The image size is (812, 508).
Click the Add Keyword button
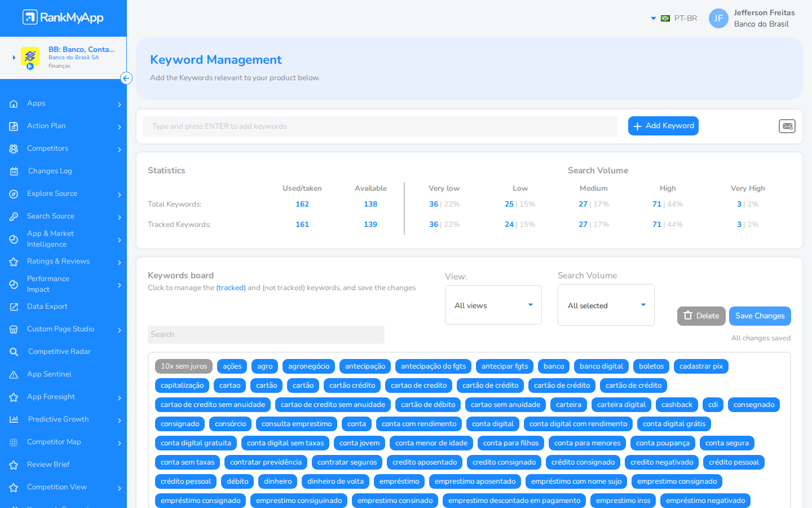(663, 126)
